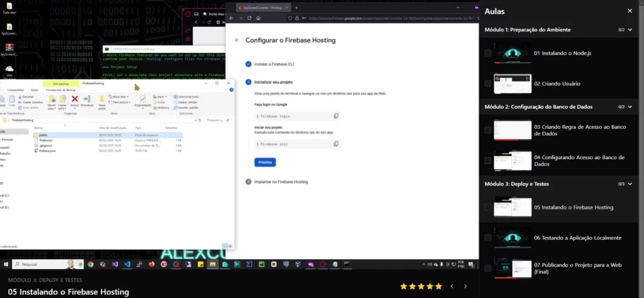Click Excluir in File Explorer ribbon

point(74,101)
